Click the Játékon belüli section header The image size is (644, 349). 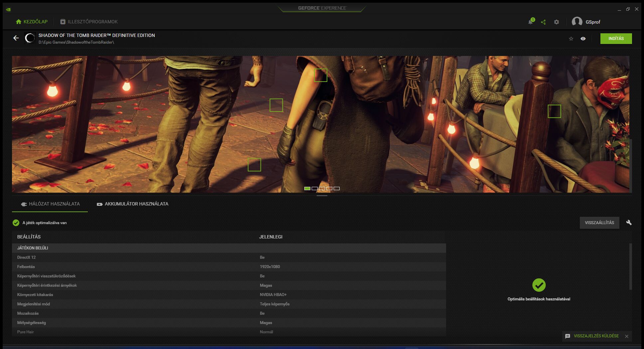(x=229, y=248)
